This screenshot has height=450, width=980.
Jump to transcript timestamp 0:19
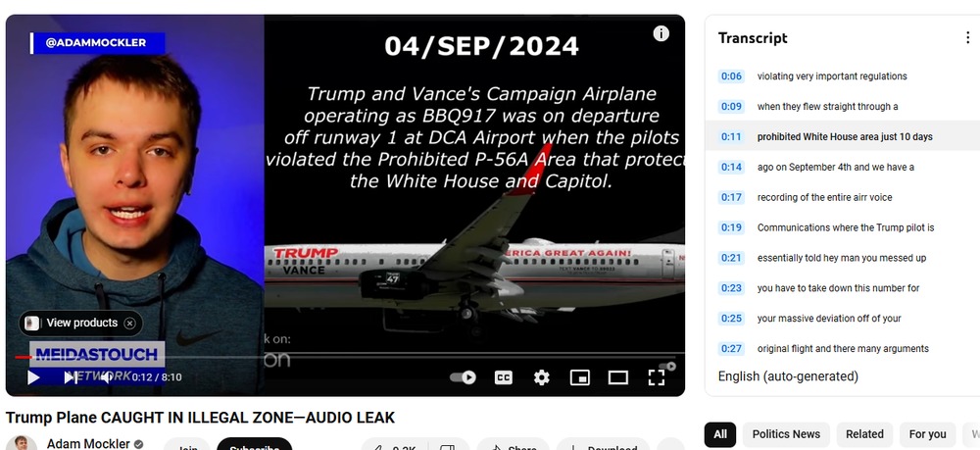click(x=731, y=227)
